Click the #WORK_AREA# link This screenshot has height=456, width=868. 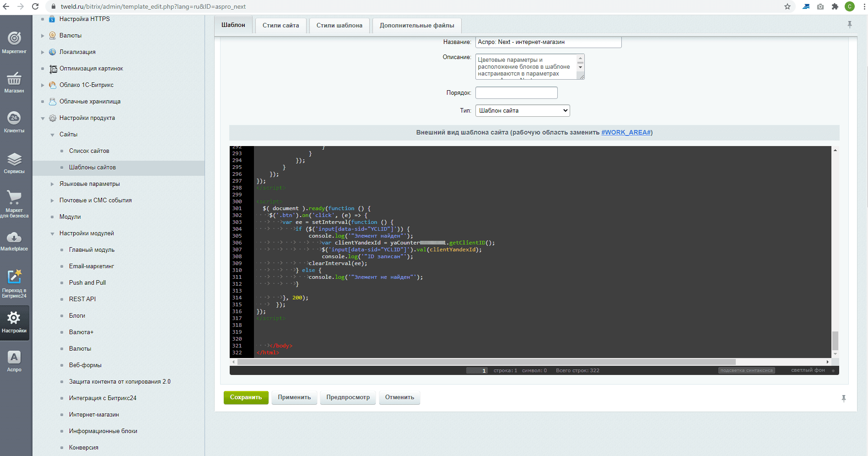[626, 133]
